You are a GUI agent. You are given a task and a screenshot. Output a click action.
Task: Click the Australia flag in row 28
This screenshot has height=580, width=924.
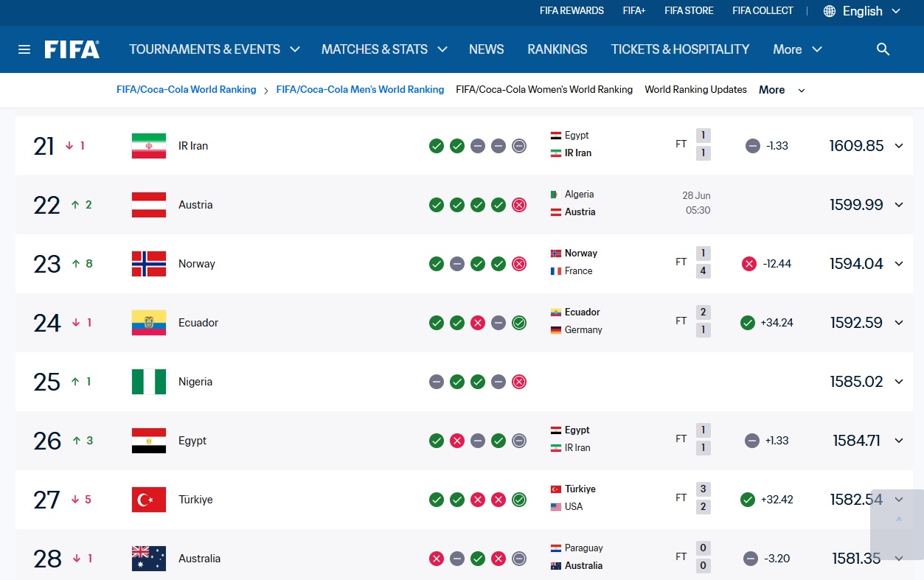149,559
